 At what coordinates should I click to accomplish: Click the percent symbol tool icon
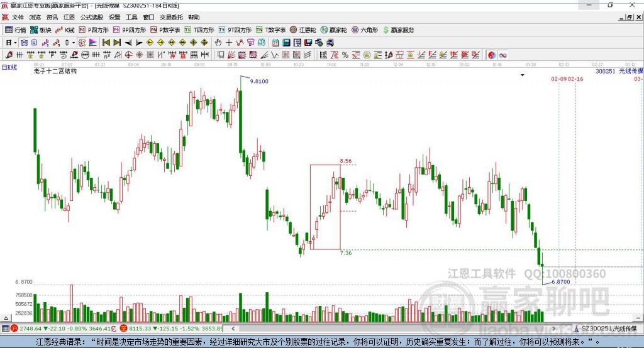pos(345,55)
